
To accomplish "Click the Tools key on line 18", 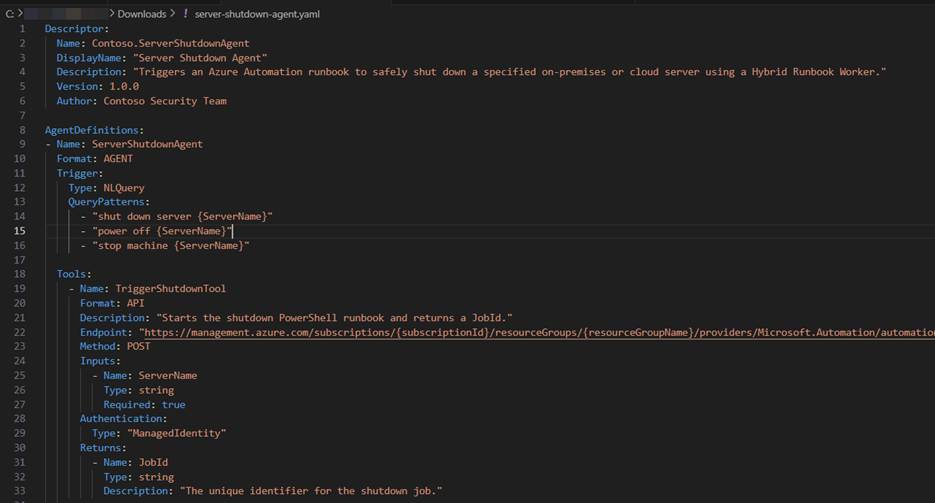I will (x=74, y=274).
